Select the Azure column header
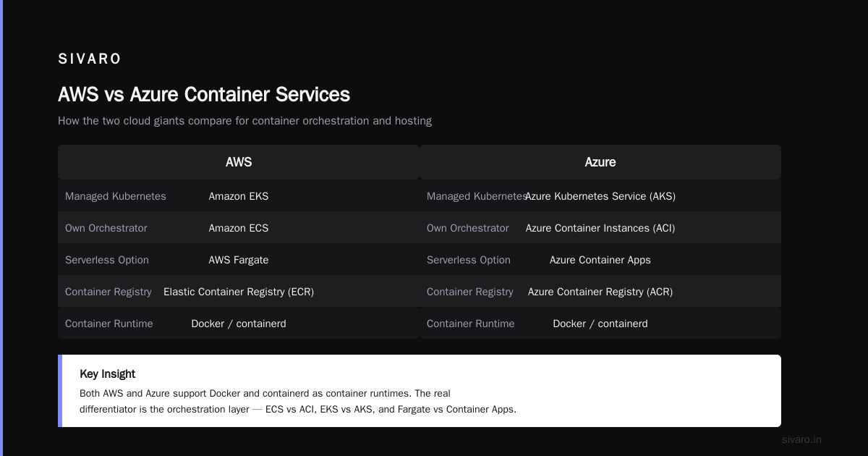Image resolution: width=868 pixels, height=456 pixels. click(x=600, y=162)
